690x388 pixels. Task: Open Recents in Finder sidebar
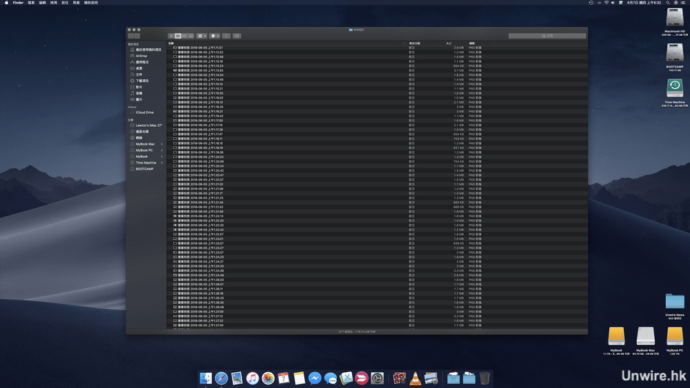(146, 50)
